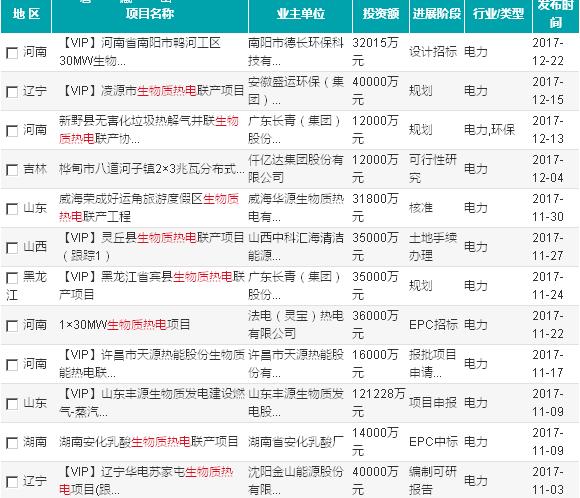Click the 进展阶段 column header
The height and width of the screenshot is (498, 580).
[437, 14]
